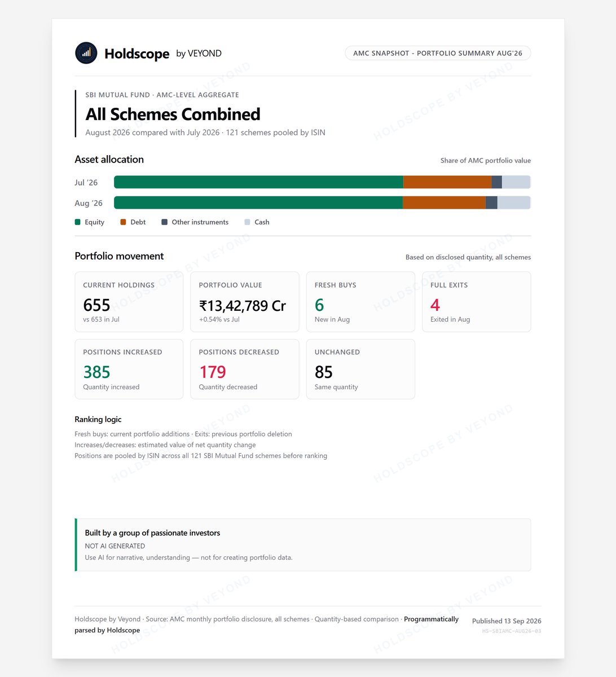This screenshot has width=616, height=677.
Task: Open the Current Holdings 655 card
Action: click(x=129, y=302)
